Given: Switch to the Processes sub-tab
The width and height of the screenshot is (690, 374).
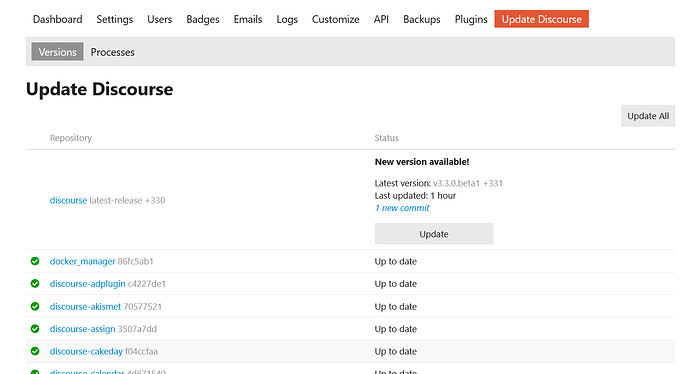Looking at the screenshot, I should pos(113,52).
